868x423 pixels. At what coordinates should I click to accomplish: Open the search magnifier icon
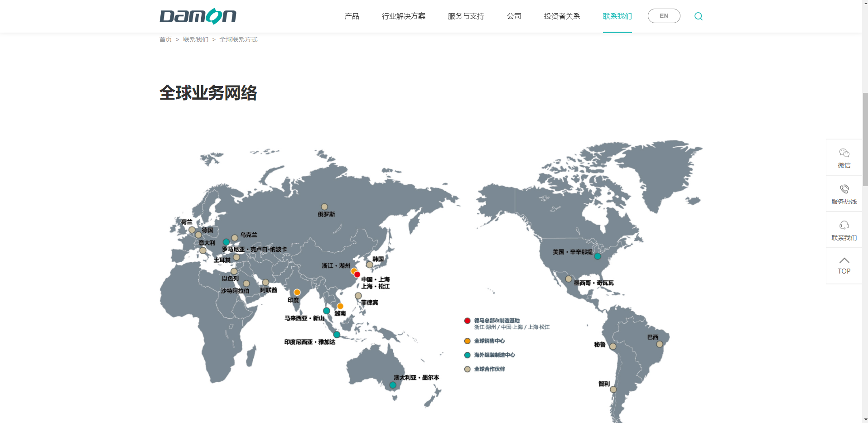698,16
